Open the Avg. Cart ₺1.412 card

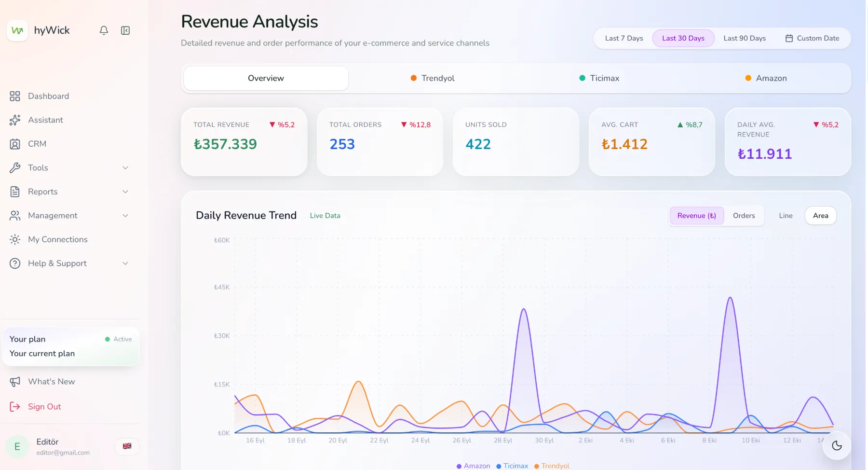pos(652,142)
